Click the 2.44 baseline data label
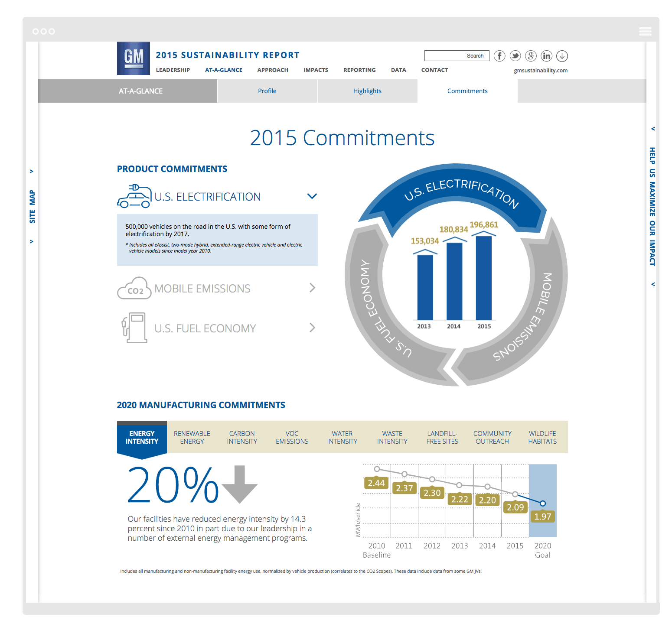The width and height of the screenshot is (672, 643). [x=376, y=483]
